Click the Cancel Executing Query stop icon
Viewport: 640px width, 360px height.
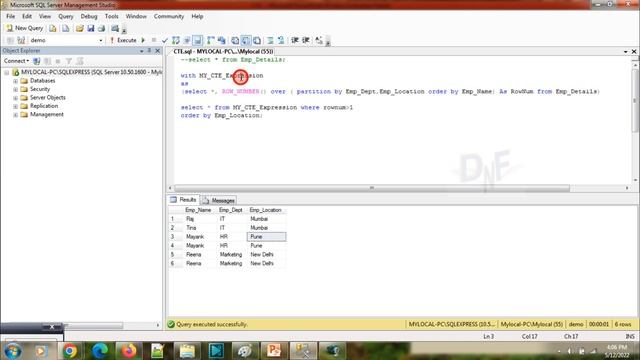[x=154, y=40]
